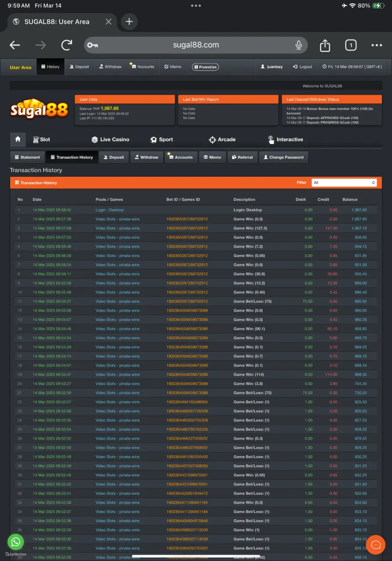Click balance value 750.55 in row 21
Screen dimensions: 392x561
click(x=361, y=393)
